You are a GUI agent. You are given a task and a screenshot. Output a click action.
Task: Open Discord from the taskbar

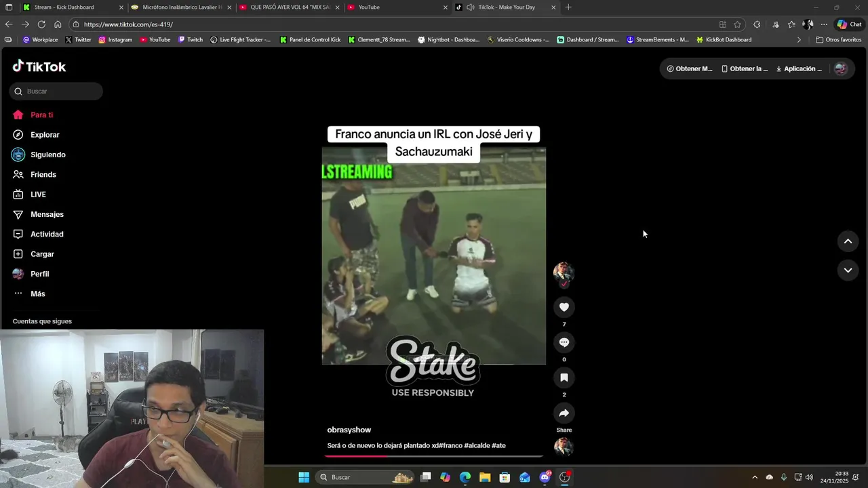(x=545, y=477)
